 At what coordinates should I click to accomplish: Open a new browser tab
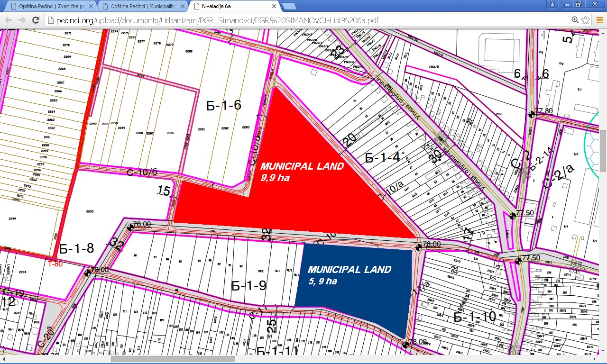pos(289,6)
